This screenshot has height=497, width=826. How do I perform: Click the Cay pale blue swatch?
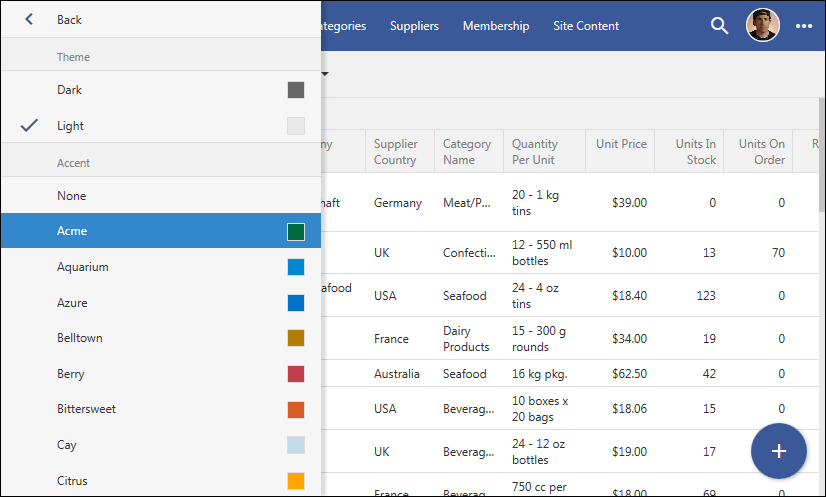click(x=296, y=445)
